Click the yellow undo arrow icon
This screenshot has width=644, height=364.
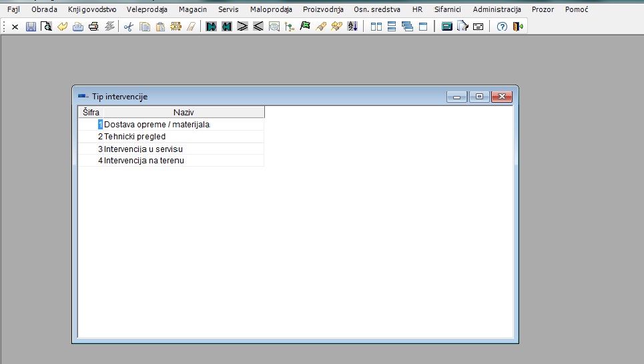coord(62,27)
